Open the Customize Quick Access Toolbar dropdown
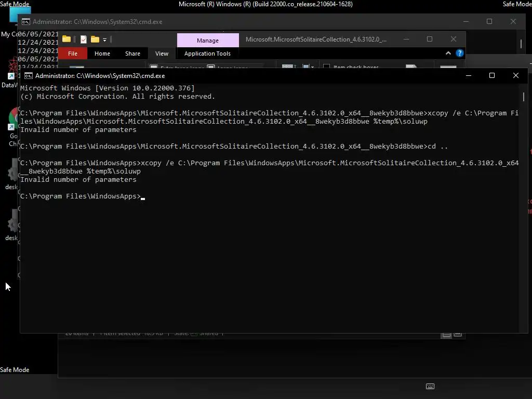Image resolution: width=532 pixels, height=399 pixels. click(x=104, y=39)
